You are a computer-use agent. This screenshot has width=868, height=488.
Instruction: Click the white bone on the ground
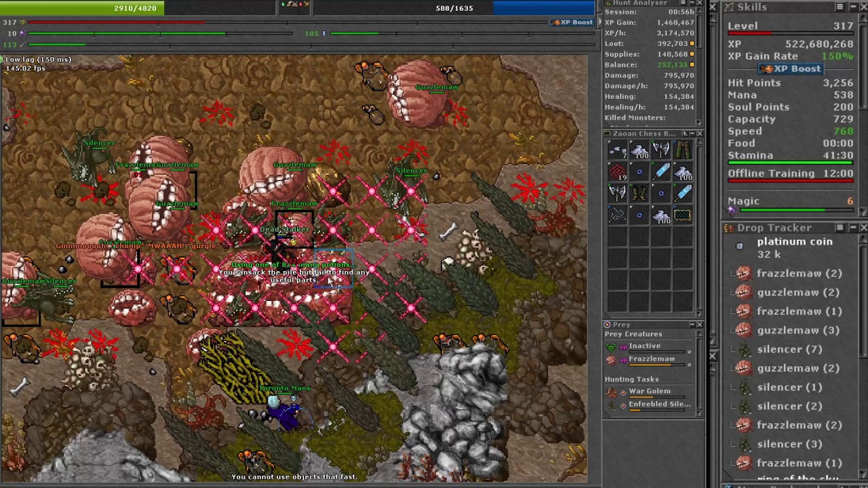[x=448, y=232]
